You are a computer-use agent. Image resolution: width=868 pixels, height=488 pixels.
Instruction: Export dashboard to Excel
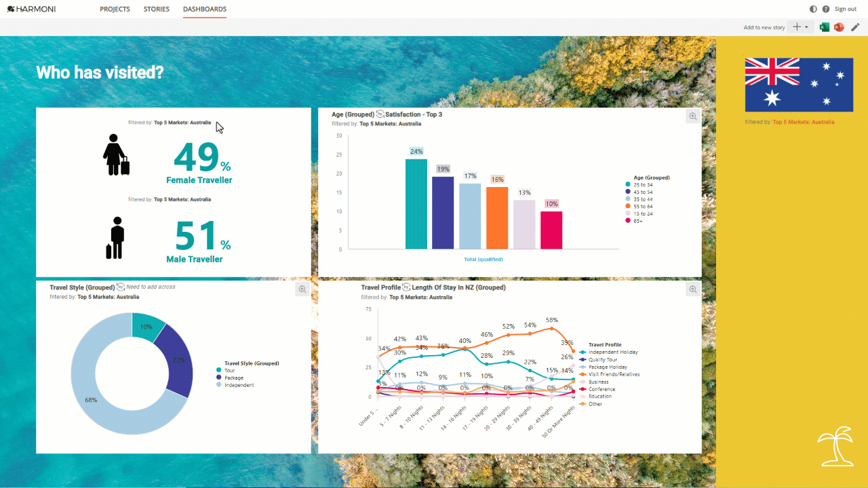point(825,27)
